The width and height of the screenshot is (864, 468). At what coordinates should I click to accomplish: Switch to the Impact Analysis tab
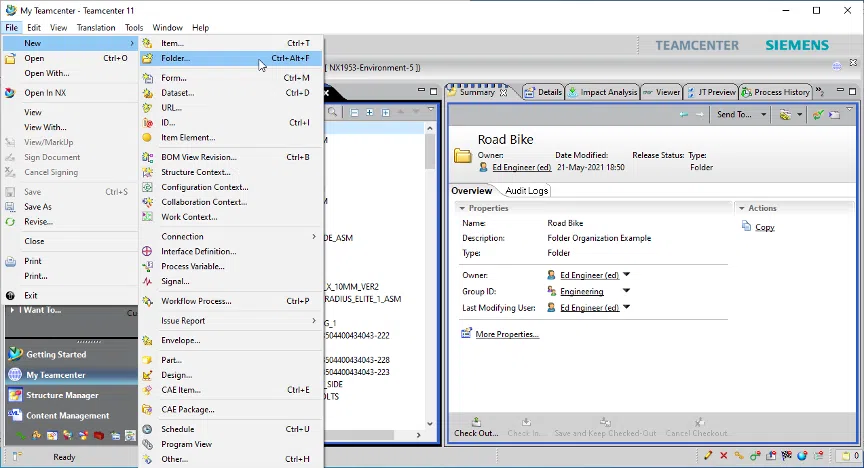click(x=602, y=92)
